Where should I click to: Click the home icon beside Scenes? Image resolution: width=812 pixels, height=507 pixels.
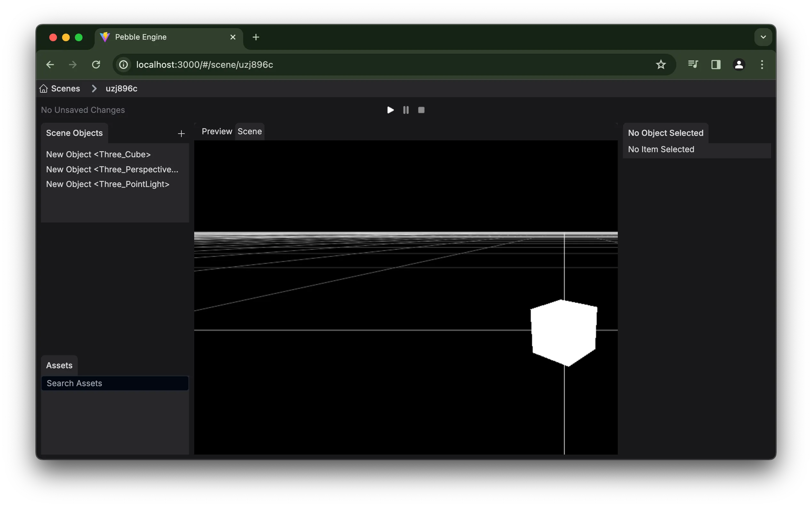click(44, 88)
